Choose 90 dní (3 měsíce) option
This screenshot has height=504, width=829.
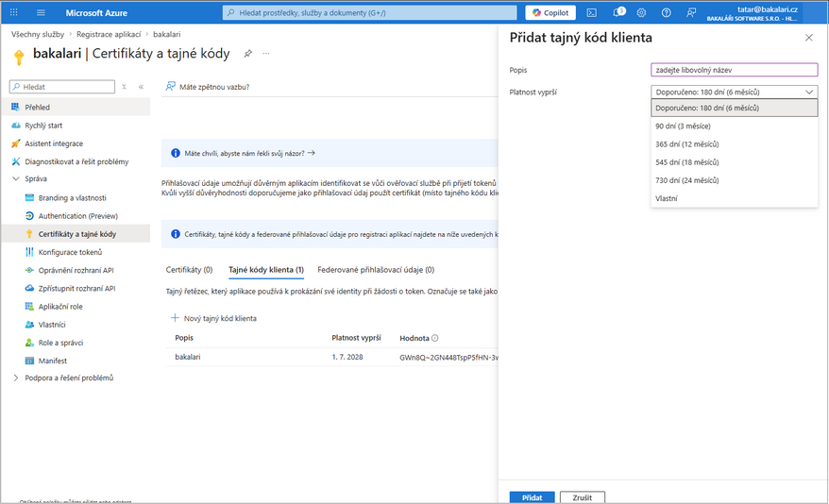coord(734,126)
